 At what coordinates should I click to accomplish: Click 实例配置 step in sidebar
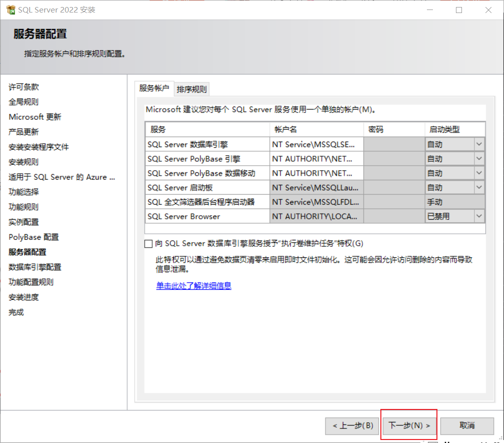tap(24, 222)
